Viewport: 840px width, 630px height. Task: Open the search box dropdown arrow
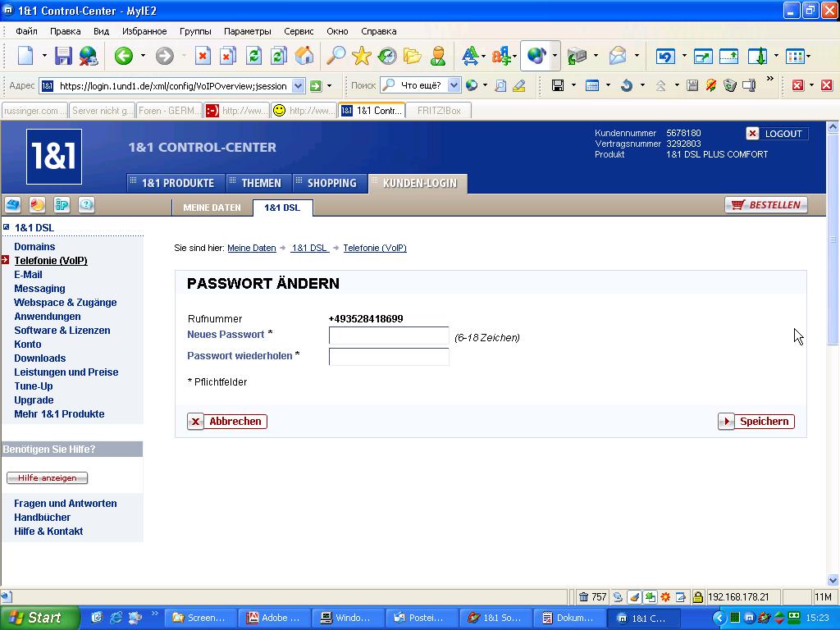[454, 85]
